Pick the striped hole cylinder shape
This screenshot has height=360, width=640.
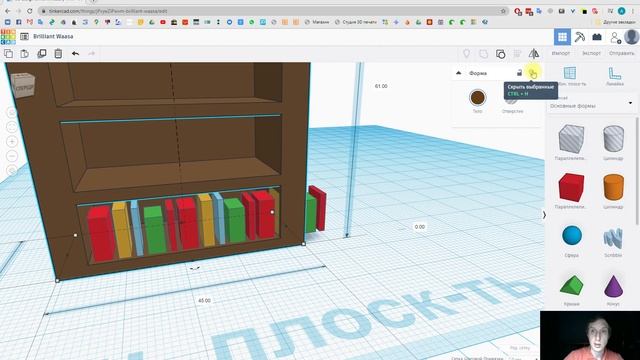pos(613,139)
